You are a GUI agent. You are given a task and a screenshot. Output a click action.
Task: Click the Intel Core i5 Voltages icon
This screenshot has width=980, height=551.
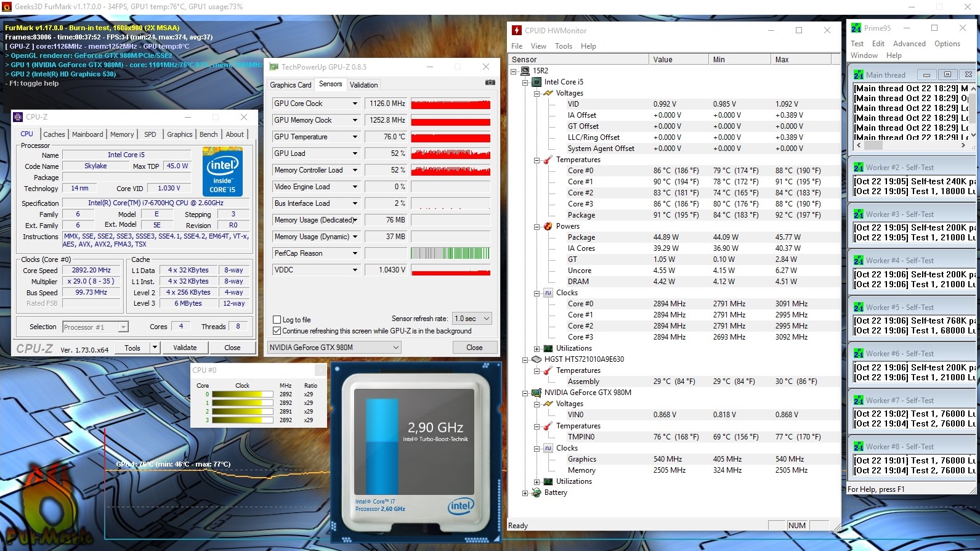(548, 93)
